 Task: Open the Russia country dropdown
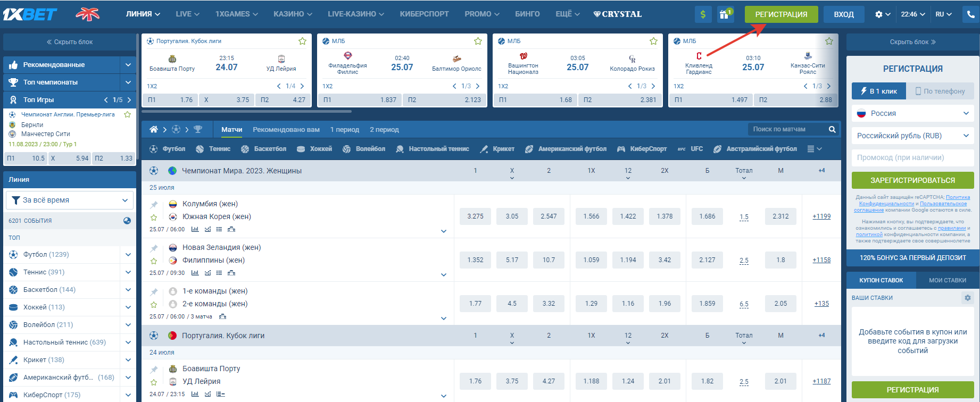(x=912, y=113)
